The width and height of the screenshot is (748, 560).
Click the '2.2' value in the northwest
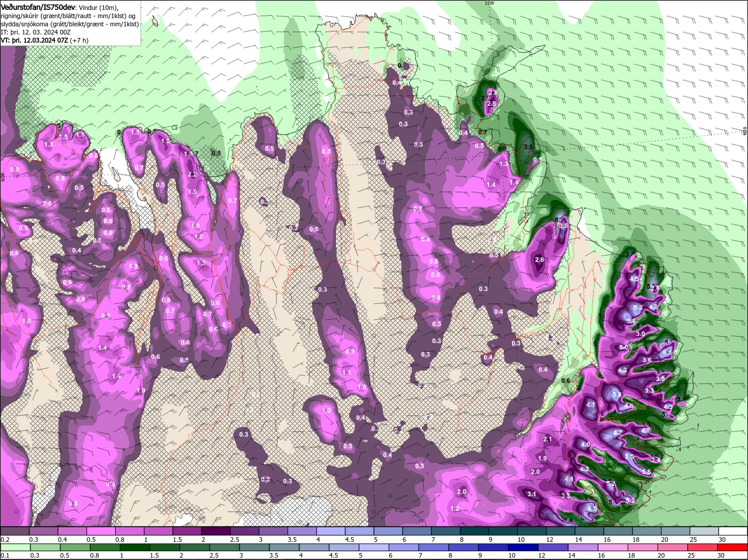[x=192, y=175]
